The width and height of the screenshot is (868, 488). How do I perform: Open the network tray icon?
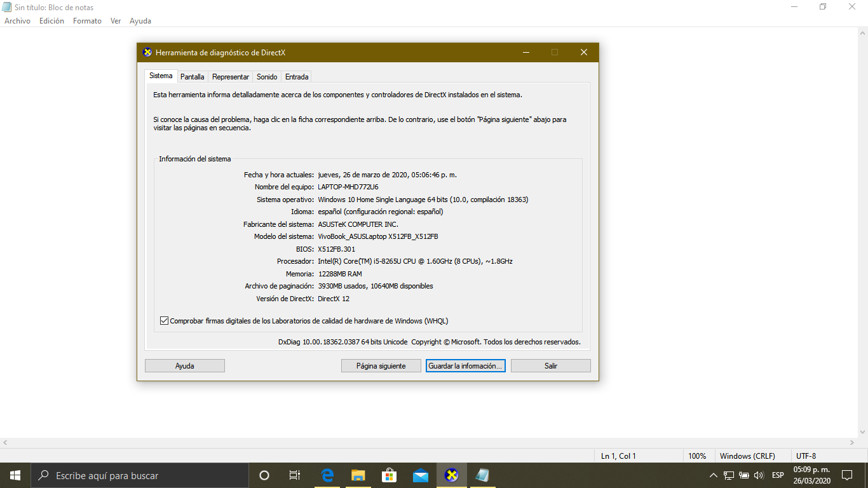coord(729,475)
